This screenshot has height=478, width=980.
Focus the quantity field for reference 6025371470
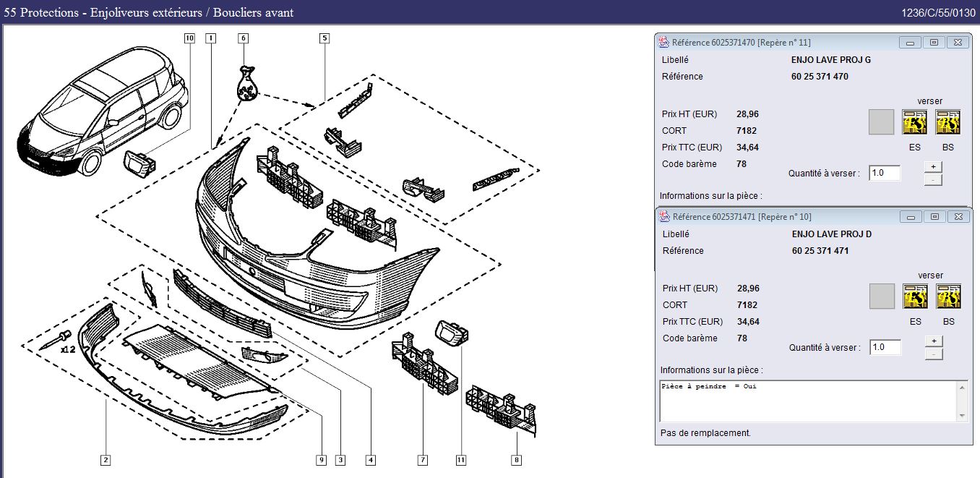(885, 173)
